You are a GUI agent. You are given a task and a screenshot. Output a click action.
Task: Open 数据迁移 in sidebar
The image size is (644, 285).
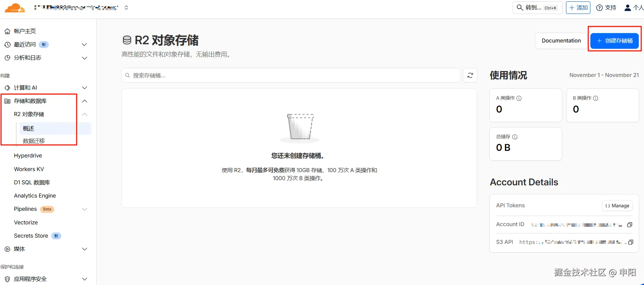(x=34, y=141)
